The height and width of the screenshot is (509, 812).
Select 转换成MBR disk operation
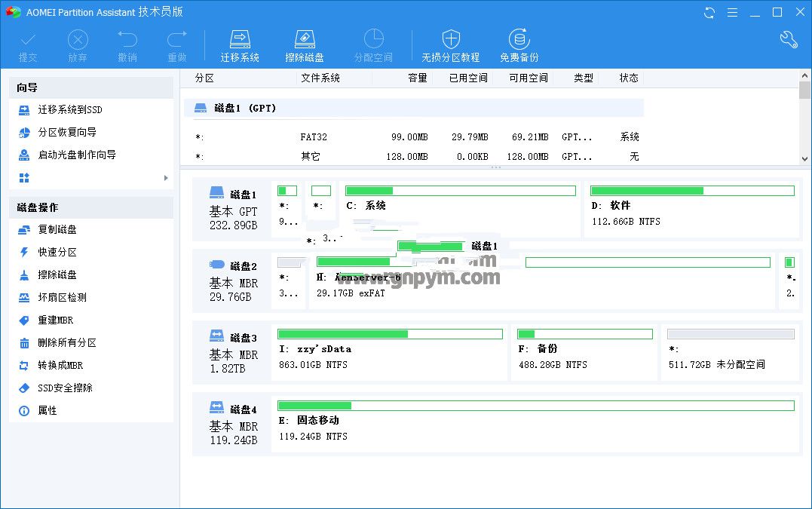click(60, 366)
